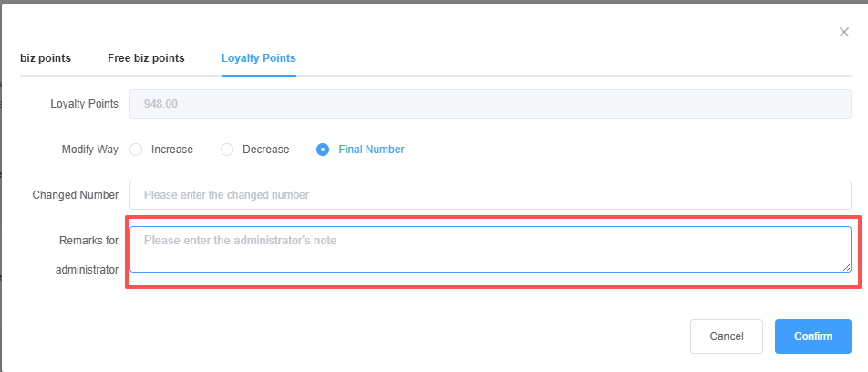The width and height of the screenshot is (868, 372).
Task: Click the disabled 948.00 Loyalty Points field
Action: pyautogui.click(x=491, y=104)
